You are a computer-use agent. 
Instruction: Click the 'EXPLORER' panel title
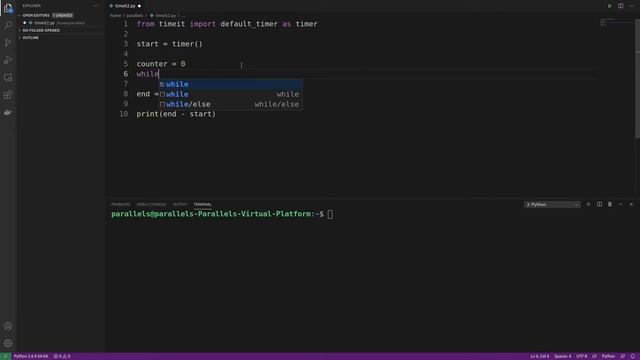31,6
